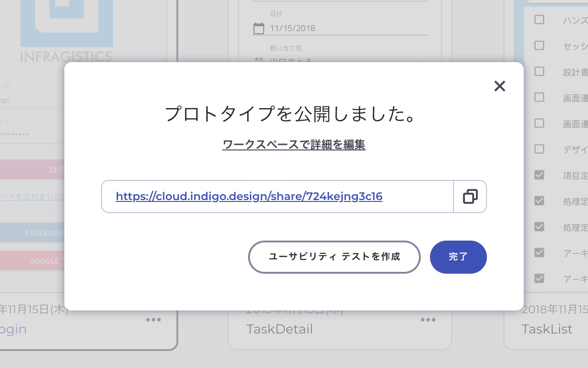Copy the share URL using the copy icon
Viewport: 588px width, 368px height.
(x=470, y=196)
